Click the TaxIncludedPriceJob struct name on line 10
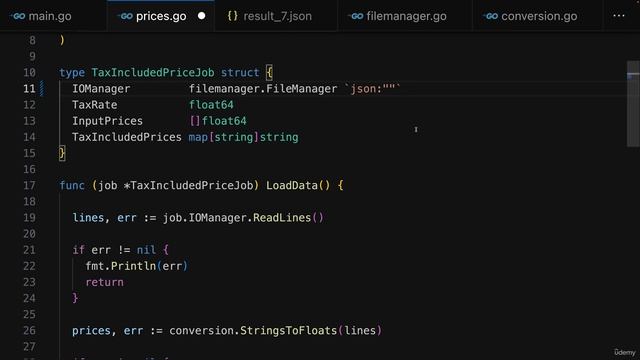The image size is (640, 360). 153,73
